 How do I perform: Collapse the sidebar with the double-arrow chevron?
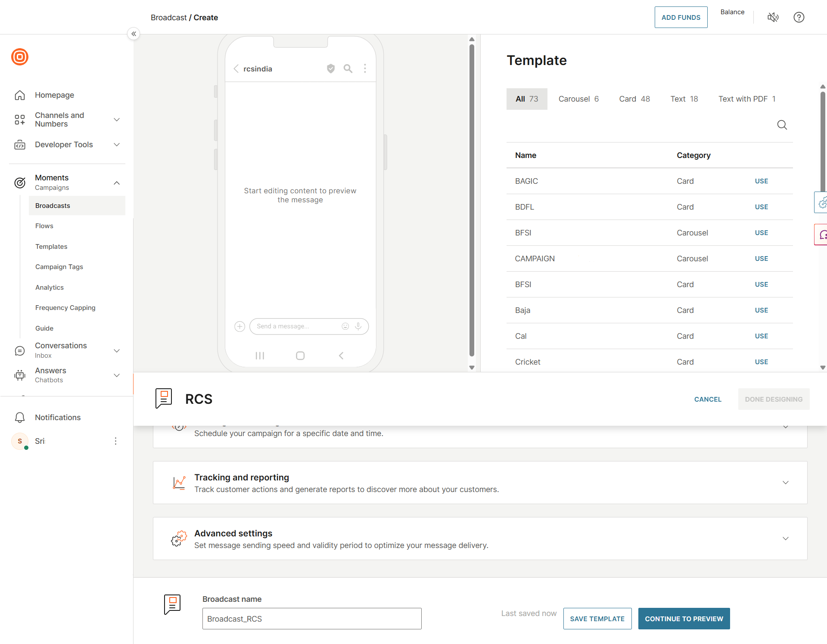click(134, 34)
